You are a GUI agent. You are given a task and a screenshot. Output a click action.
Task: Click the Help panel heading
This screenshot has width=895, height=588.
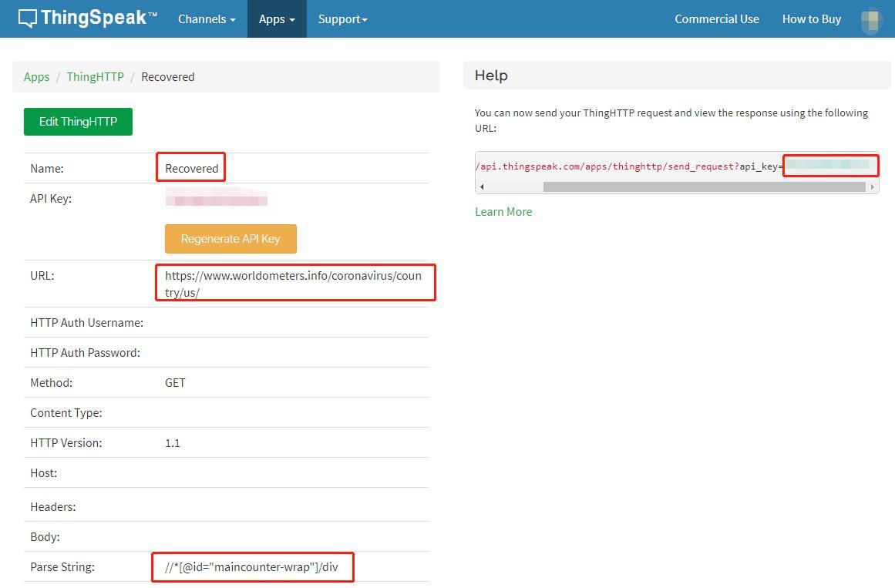(492, 76)
